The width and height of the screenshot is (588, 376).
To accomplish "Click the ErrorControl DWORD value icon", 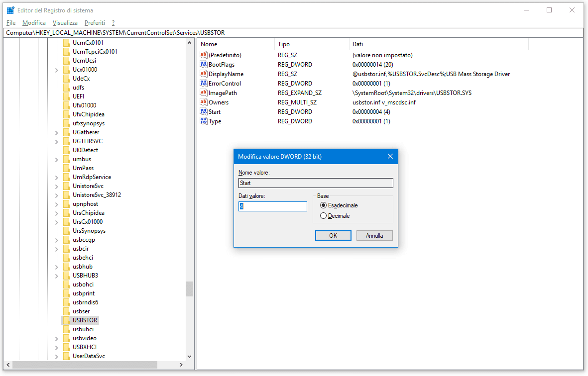I will coord(203,84).
